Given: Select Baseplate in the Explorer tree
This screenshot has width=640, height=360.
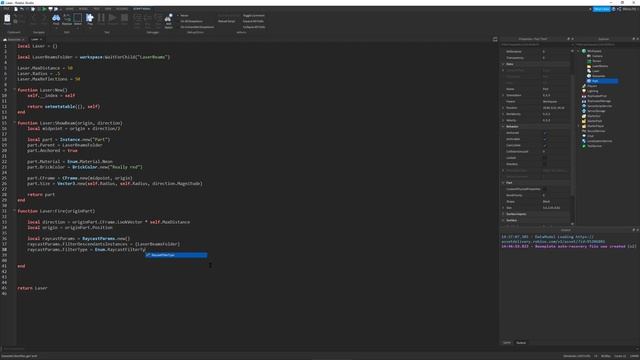Looking at the screenshot, I should click(x=598, y=76).
